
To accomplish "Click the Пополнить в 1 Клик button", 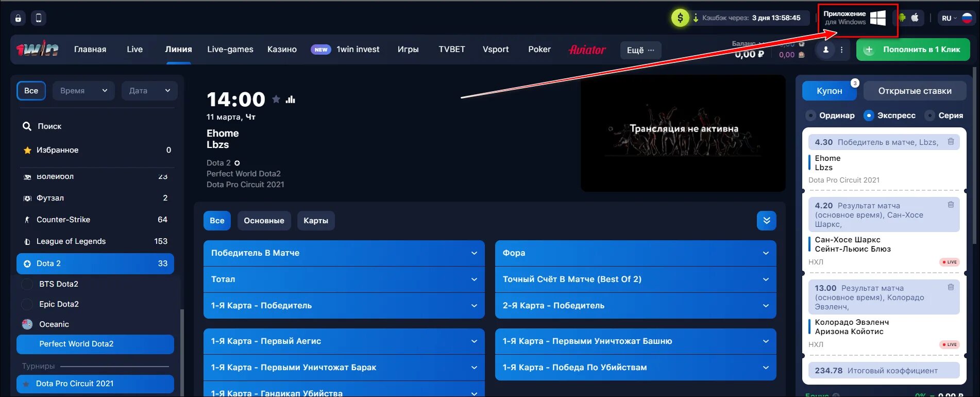I will coord(913,50).
